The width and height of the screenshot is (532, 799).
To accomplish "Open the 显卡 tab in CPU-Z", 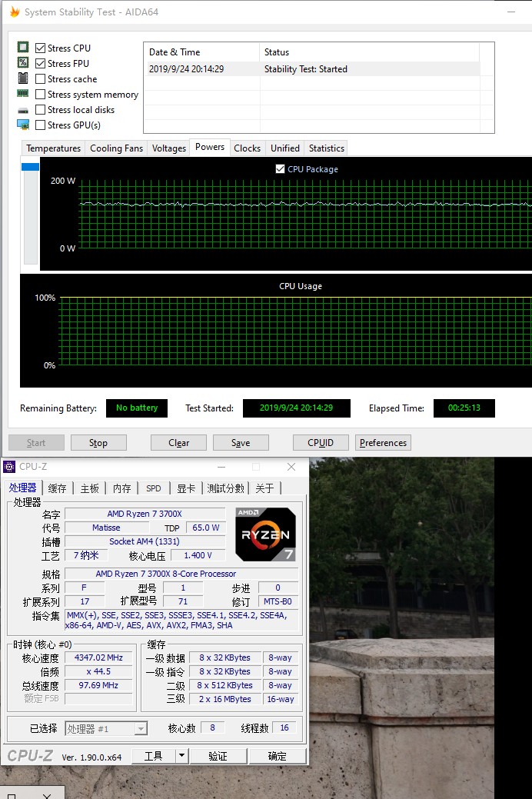I will click(x=186, y=488).
